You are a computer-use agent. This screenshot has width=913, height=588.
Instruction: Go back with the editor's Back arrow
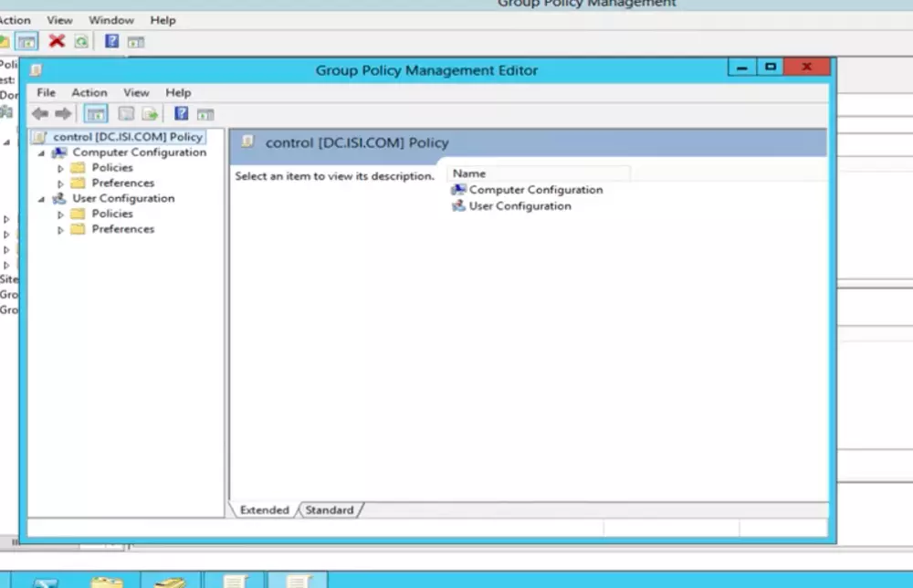(x=40, y=114)
